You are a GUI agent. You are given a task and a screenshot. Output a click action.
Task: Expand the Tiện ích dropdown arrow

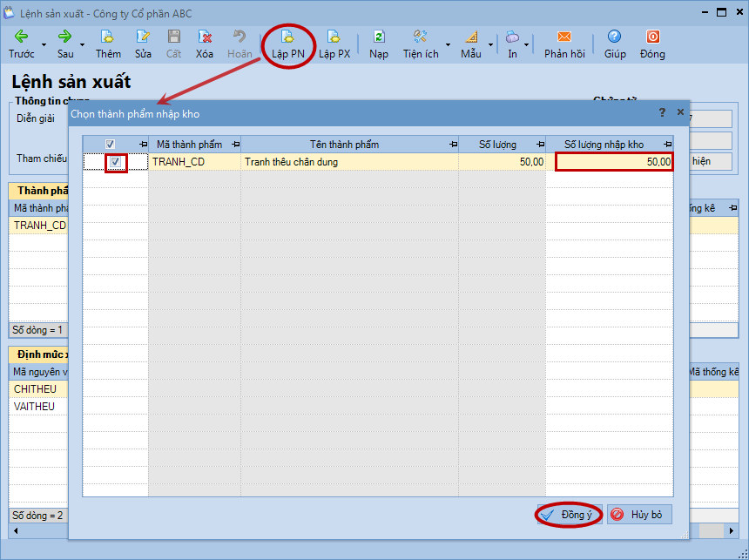tap(449, 45)
